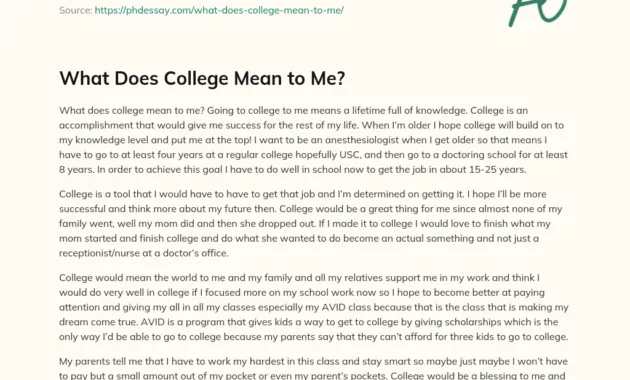This screenshot has width=630, height=380.
Task: Click the first paragraph starting 'What does college mean'
Action: click(313, 140)
